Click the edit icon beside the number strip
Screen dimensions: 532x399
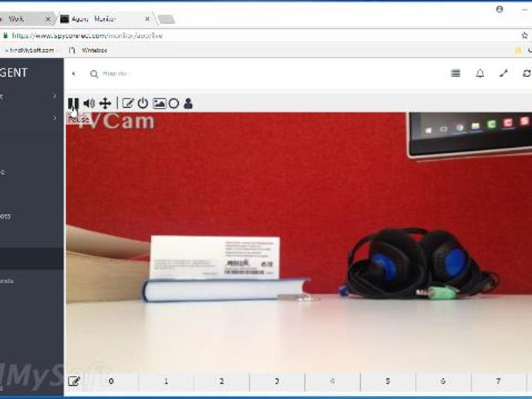74,381
